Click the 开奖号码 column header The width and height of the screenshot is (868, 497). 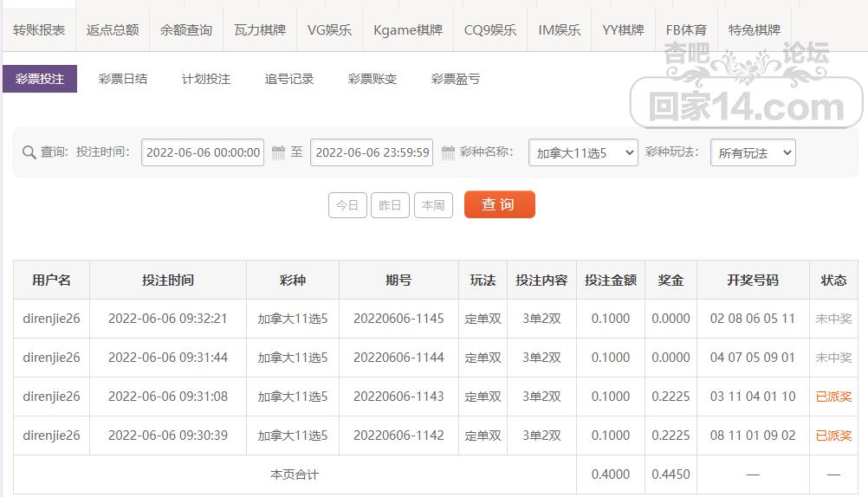[x=753, y=280]
